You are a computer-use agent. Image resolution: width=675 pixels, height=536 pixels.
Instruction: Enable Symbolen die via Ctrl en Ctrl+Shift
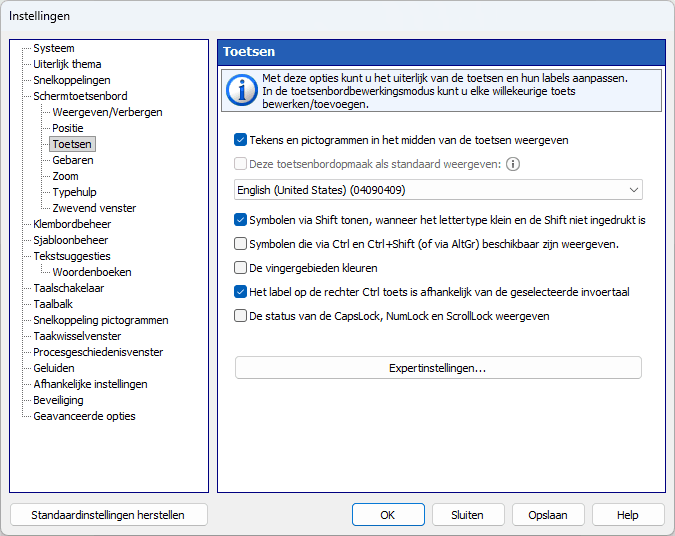240,244
